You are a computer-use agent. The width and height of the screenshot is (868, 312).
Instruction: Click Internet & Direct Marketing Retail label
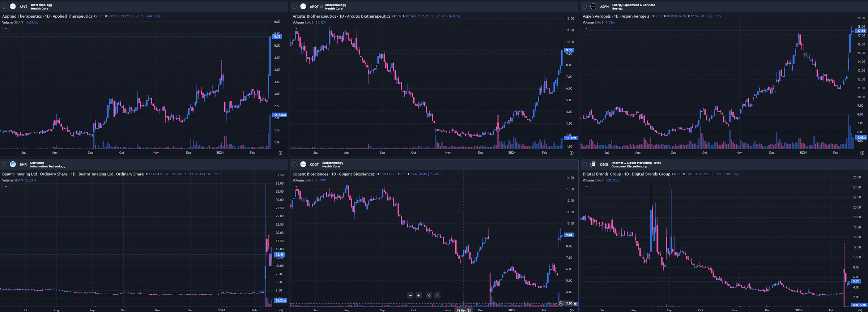(636, 163)
